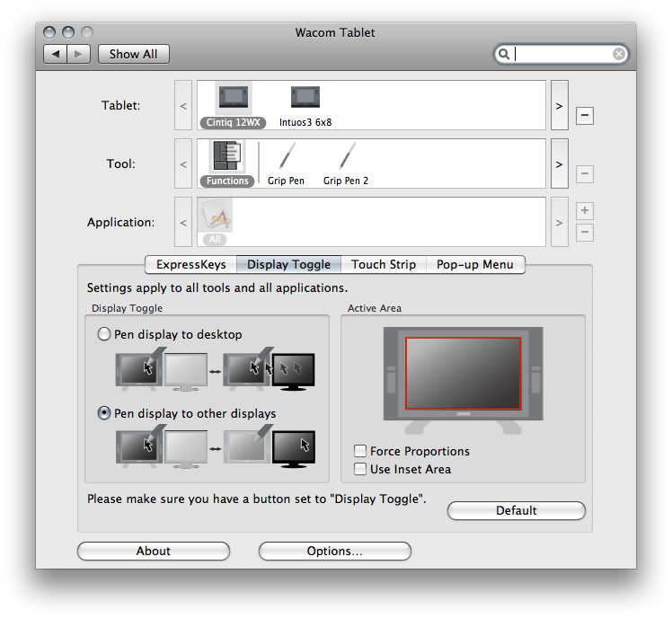Choose the Grip Pen 2 tool
672x618 pixels.
(346, 156)
